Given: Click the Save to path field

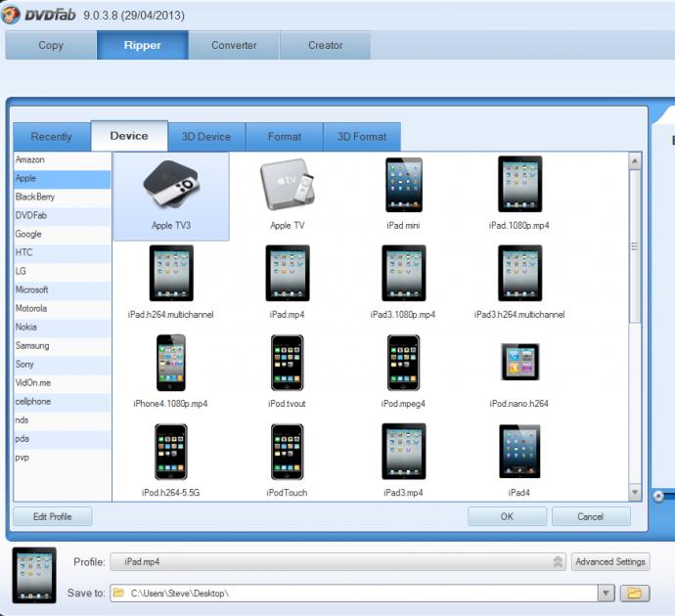Looking at the screenshot, I should [x=354, y=594].
